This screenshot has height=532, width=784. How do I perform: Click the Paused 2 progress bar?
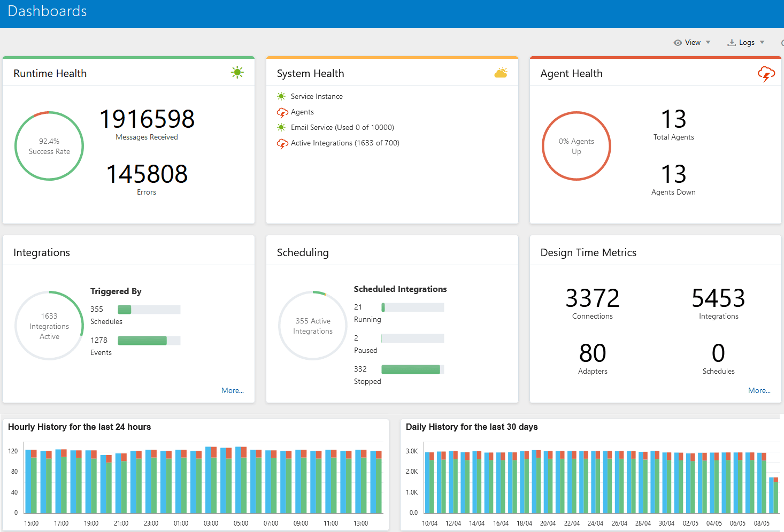[412, 338]
